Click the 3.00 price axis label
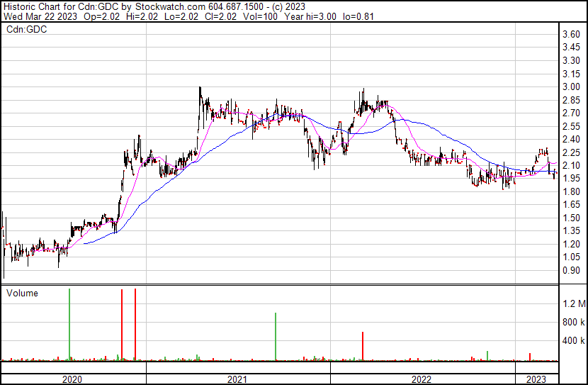Screen dimensions: 588x385 pyautogui.click(x=571, y=87)
